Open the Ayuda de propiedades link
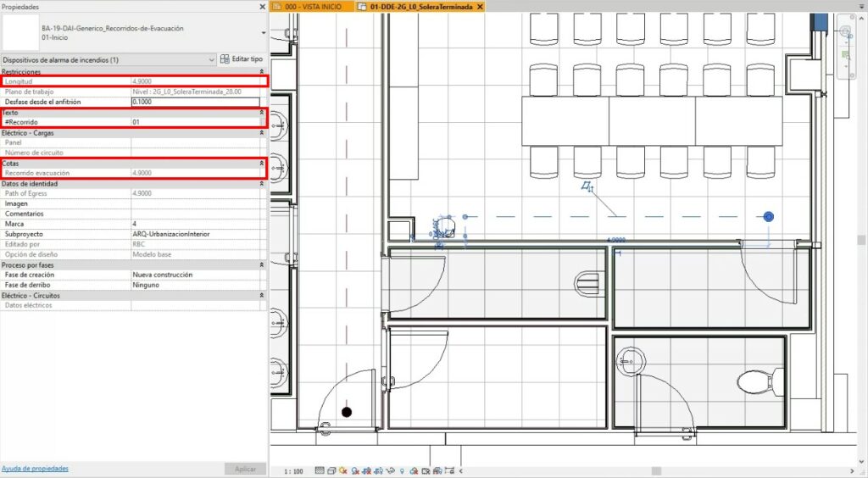This screenshot has width=868, height=478. (35, 469)
